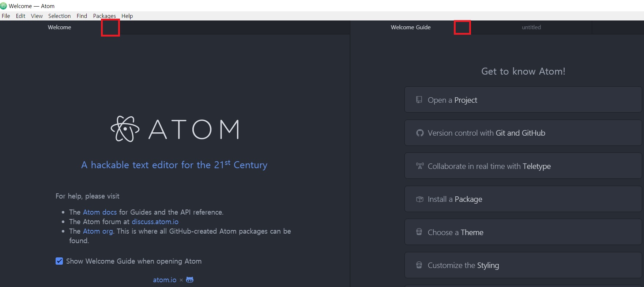644x287 pixels.
Task: Click the package icon beside Install a Package
Action: click(x=419, y=199)
